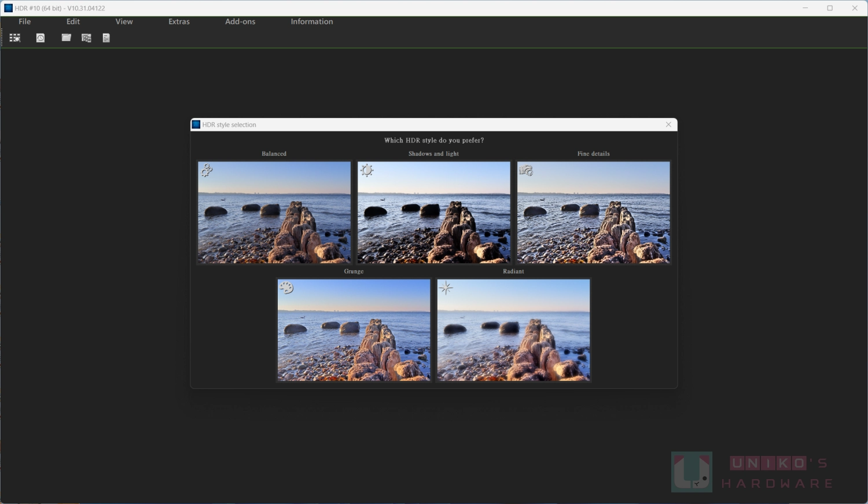
Task: Click the palette icon on Grunge preview
Action: tap(286, 288)
